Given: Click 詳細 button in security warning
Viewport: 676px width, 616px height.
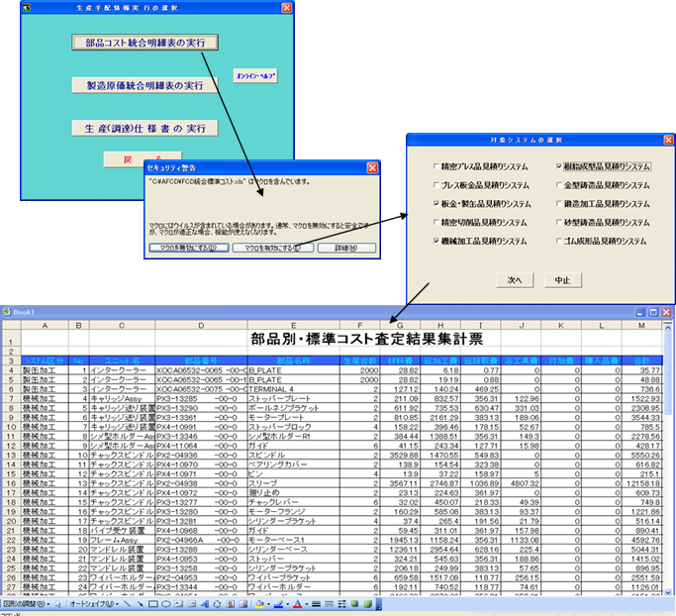Looking at the screenshot, I should pyautogui.click(x=346, y=248).
